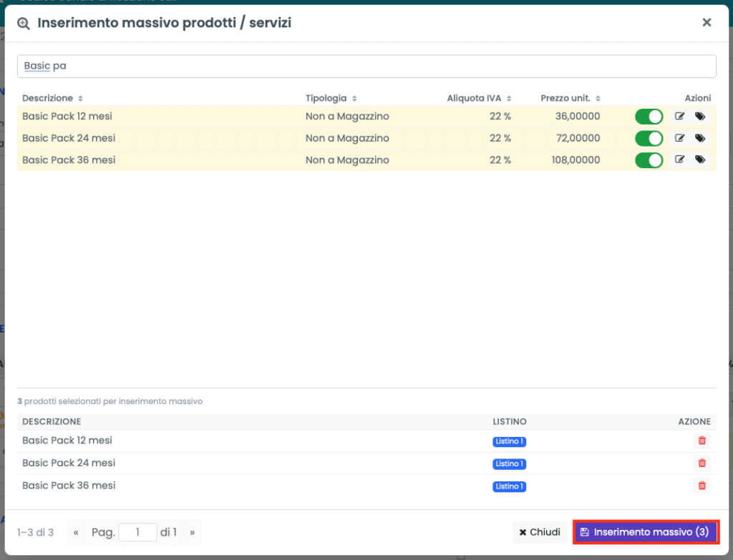Click Basic Pack 24 mesi in the selected products list
733x560 pixels.
click(68, 463)
